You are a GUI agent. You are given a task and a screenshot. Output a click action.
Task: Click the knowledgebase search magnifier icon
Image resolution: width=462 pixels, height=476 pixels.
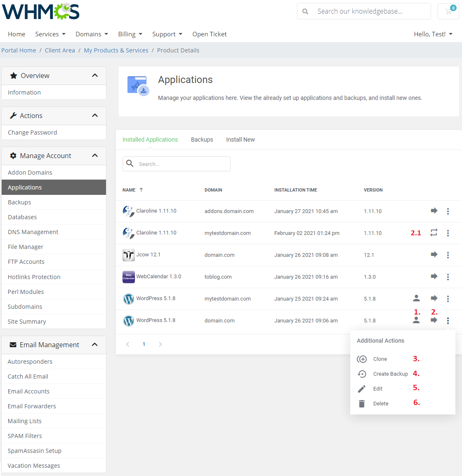305,12
